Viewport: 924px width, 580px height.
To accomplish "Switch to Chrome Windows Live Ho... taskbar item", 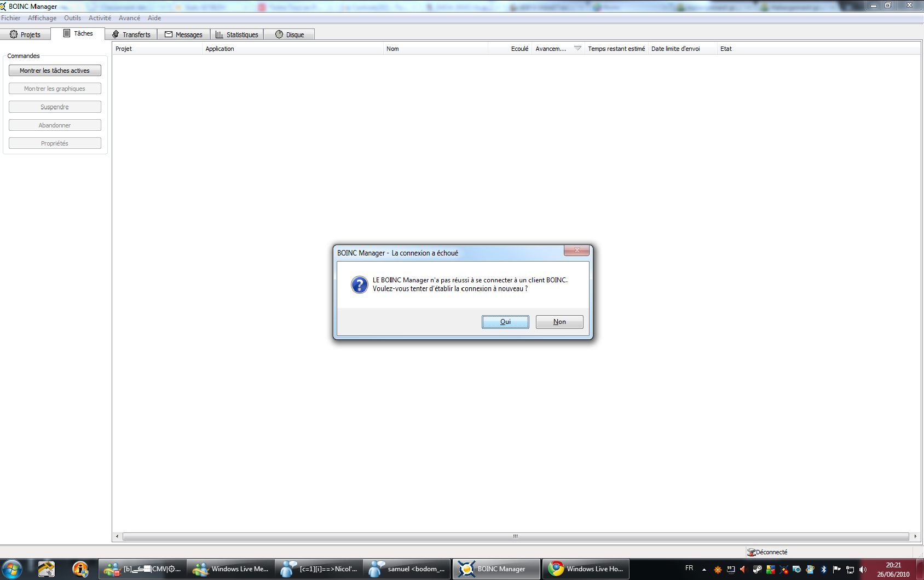I will point(586,569).
